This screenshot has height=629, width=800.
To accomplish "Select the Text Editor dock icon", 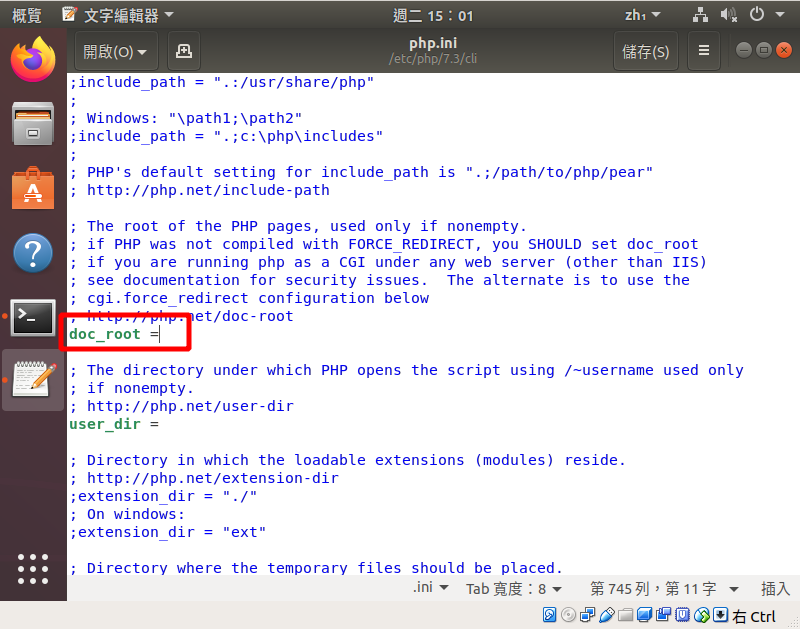I will coord(33,380).
